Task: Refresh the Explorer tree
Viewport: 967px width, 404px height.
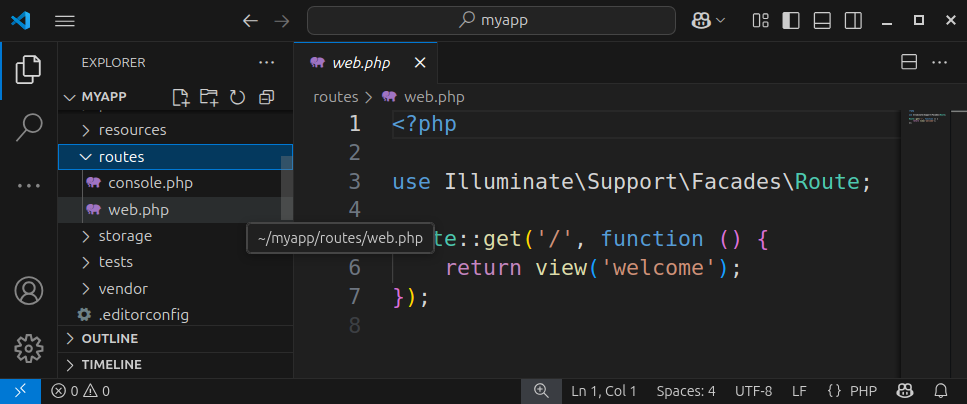Action: [x=237, y=97]
